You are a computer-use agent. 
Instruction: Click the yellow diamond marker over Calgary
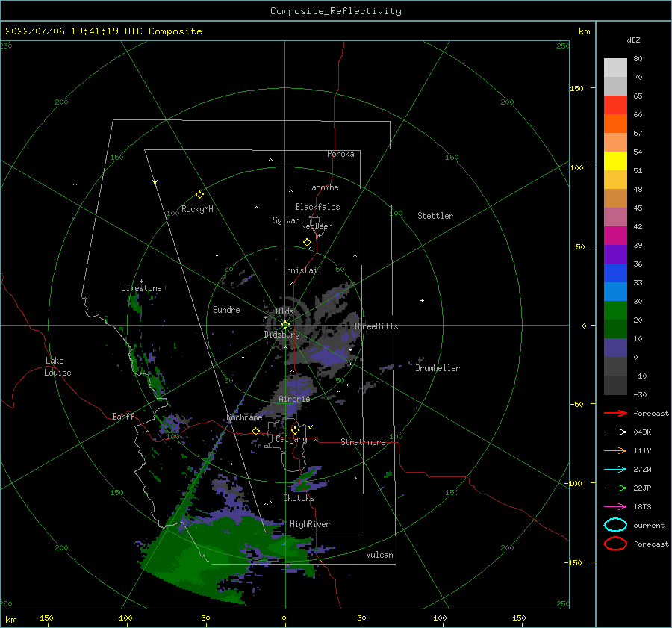pyautogui.click(x=295, y=430)
